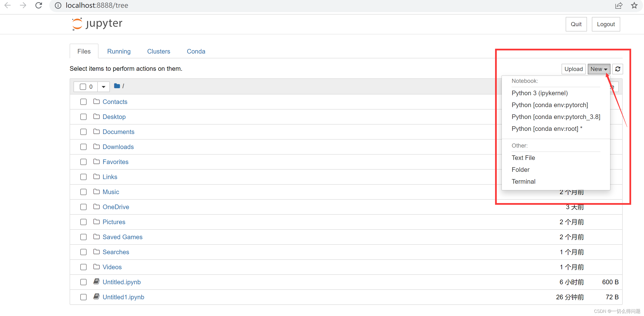Screen dimensions: 644x316
Task: Choose Python [conda env:pytorch] kernel
Action: tap(549, 105)
